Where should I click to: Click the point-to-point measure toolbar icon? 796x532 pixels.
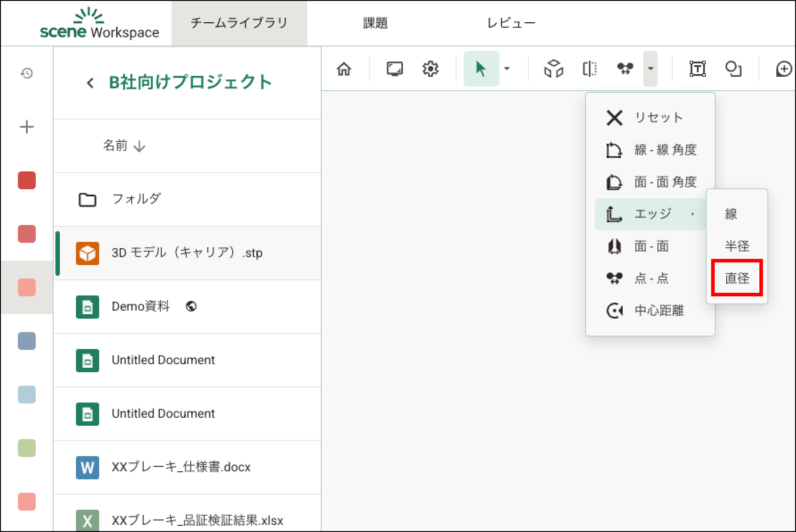pos(625,69)
